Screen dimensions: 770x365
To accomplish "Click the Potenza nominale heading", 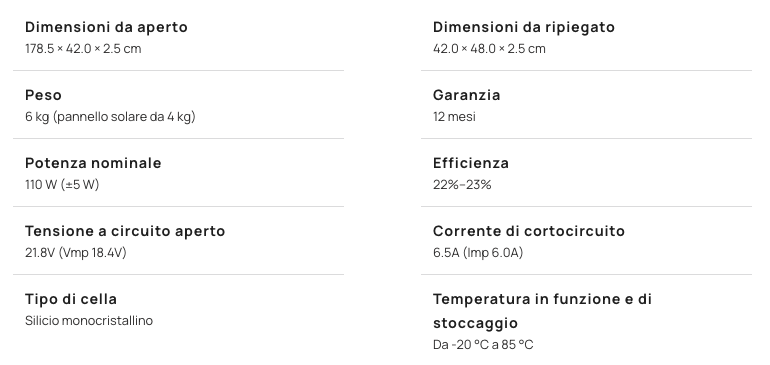I will (x=93, y=163).
